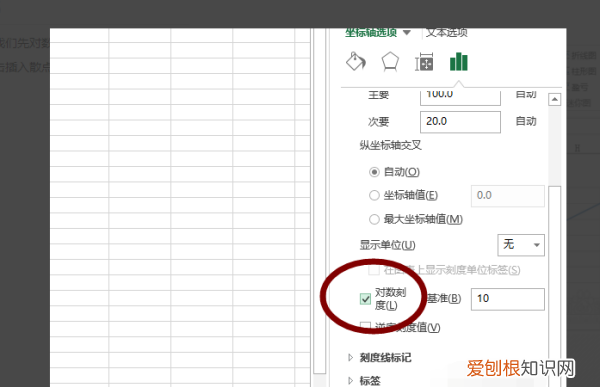Open the Axis Options bar chart tab

pos(458,62)
